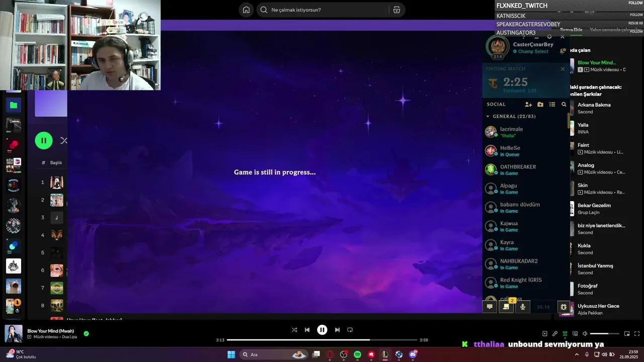Open the Now Playing view icon
The height and width of the screenshot is (362, 644).
pyautogui.click(x=544, y=333)
